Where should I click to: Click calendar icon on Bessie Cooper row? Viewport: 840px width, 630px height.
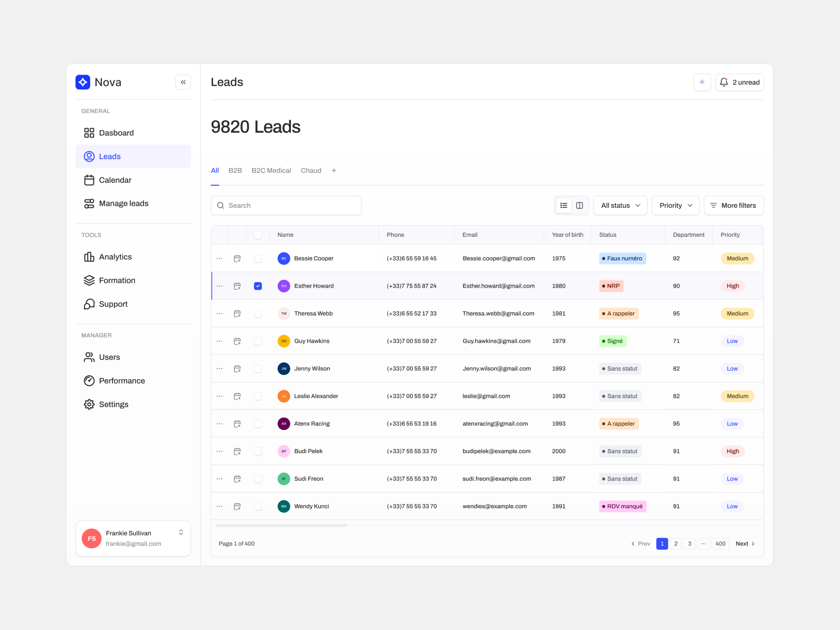click(237, 259)
